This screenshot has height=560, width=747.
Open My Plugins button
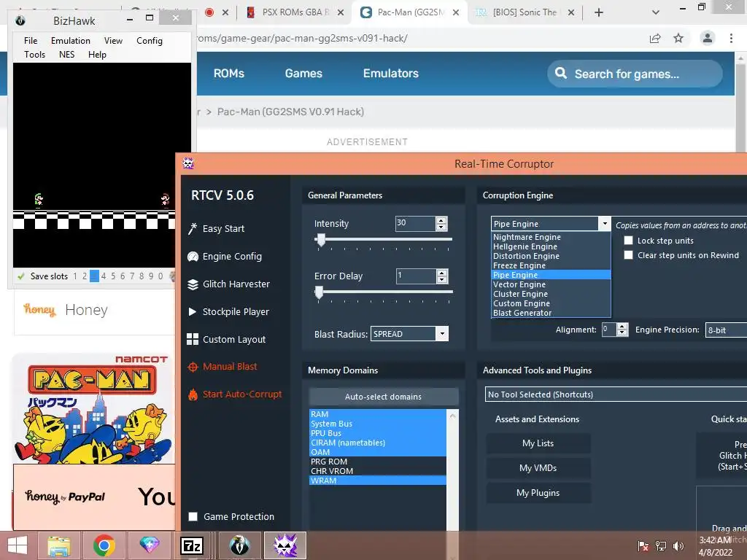(x=538, y=493)
